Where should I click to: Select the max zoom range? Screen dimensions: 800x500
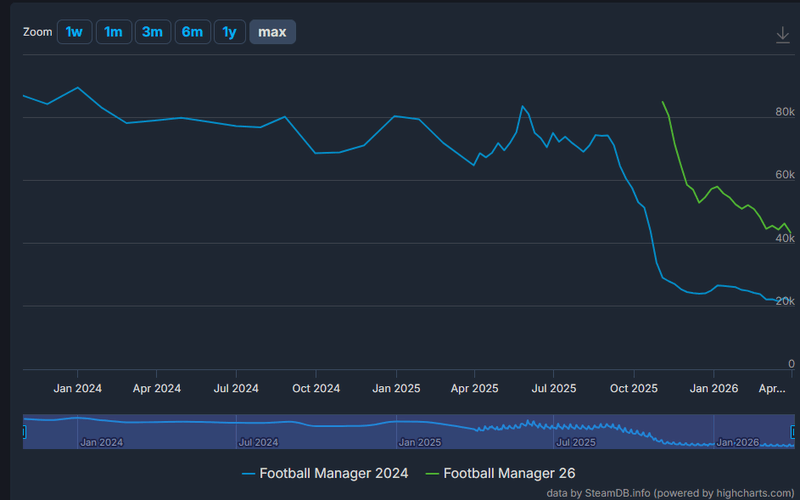point(272,32)
